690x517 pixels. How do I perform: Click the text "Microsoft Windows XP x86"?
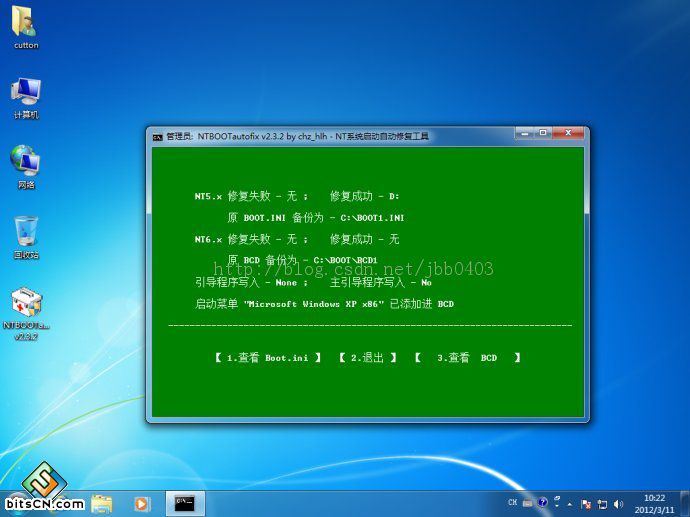point(314,304)
